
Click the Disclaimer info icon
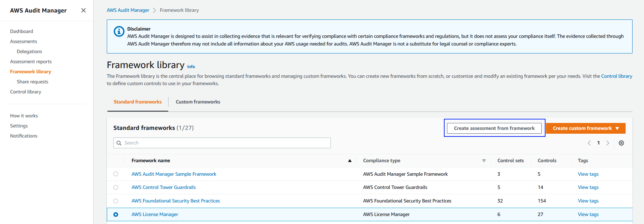pyautogui.click(x=119, y=31)
